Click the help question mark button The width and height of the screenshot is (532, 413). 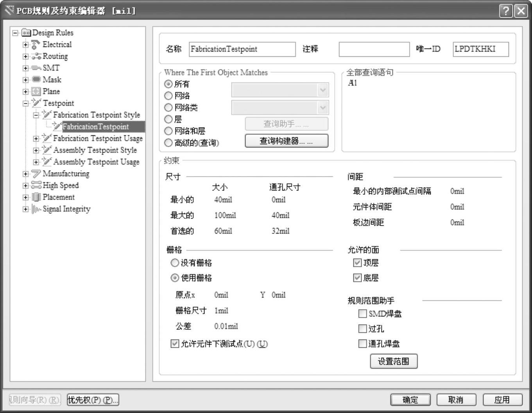pos(506,11)
